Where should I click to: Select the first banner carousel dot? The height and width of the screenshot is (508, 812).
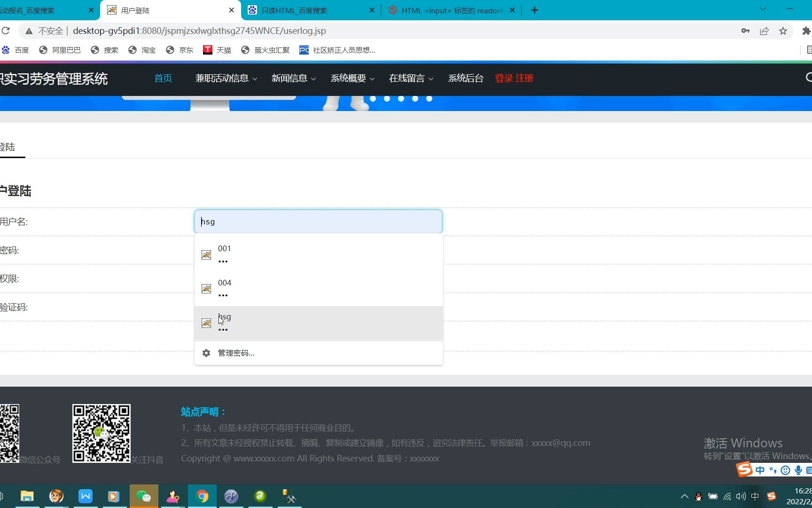tap(373, 99)
